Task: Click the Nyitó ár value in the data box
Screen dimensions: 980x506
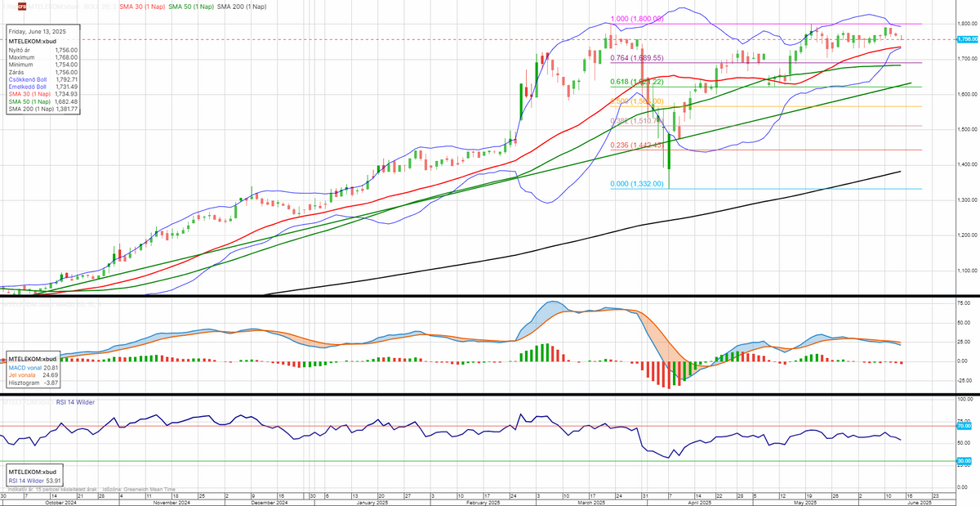Action: pyautogui.click(x=66, y=50)
